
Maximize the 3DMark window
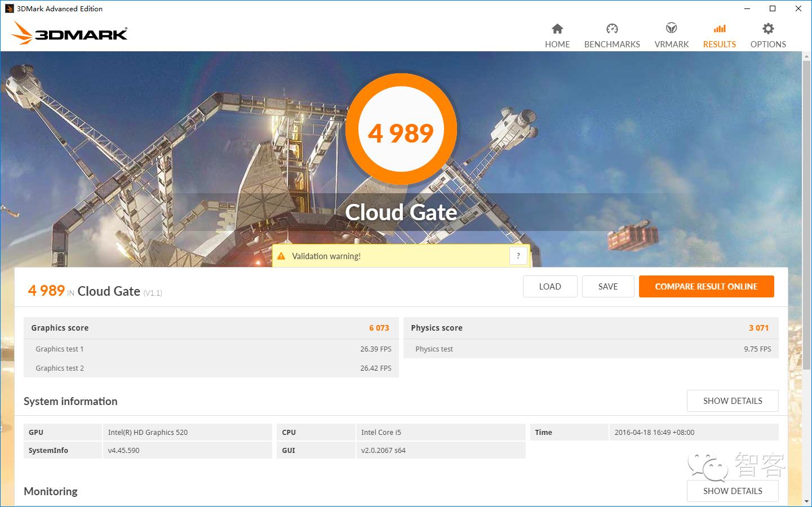[773, 8]
